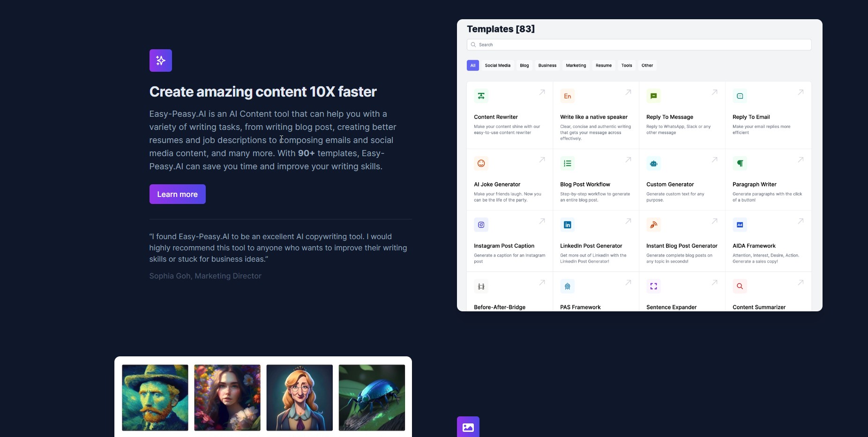This screenshot has height=437, width=868.
Task: Click the Learn more button
Action: pyautogui.click(x=178, y=194)
